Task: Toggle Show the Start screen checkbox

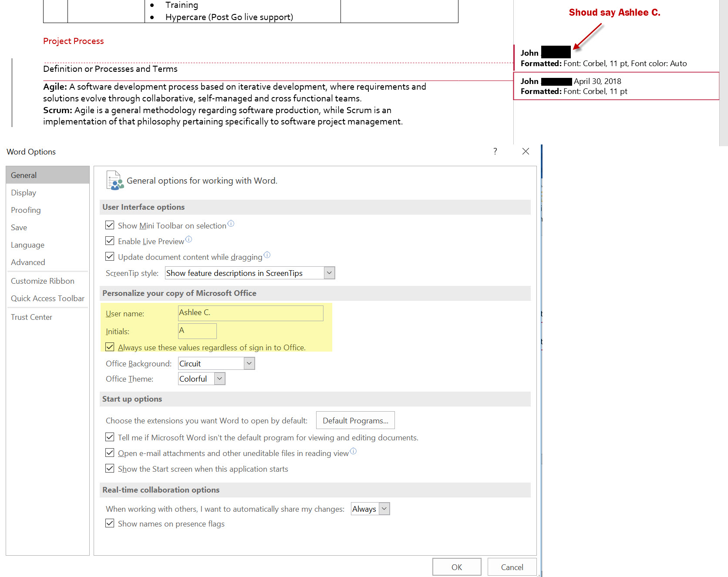Action: click(110, 469)
